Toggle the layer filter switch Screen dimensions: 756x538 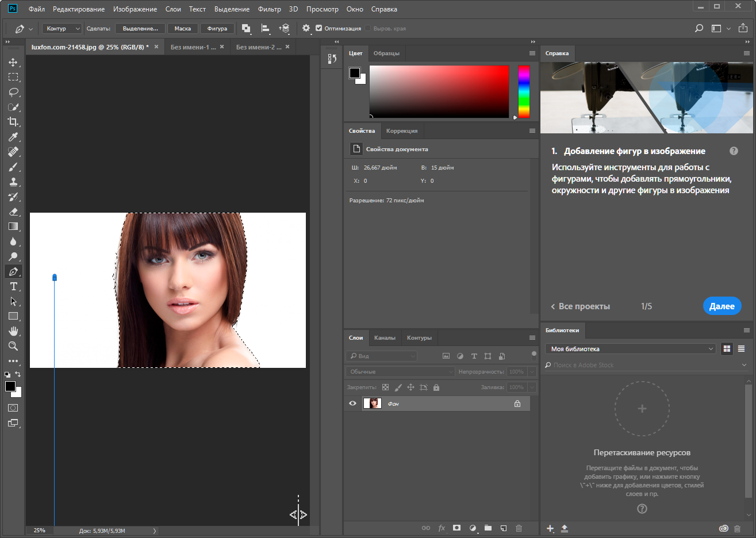534,354
